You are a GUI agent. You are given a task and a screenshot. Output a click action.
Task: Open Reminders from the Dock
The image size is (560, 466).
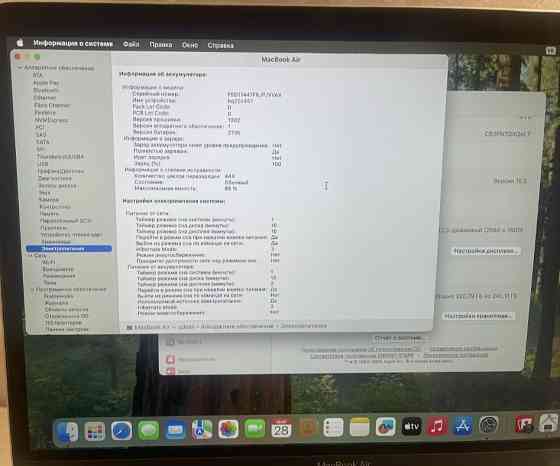(x=333, y=427)
